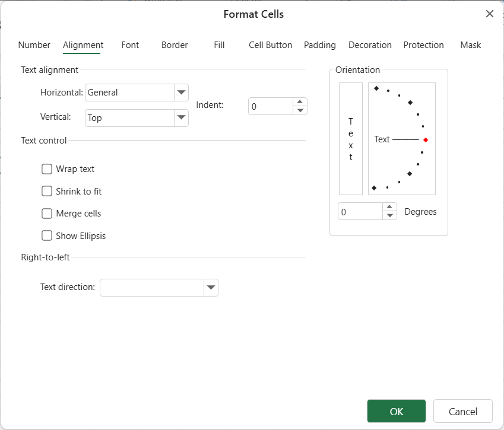Close the Format Cells dialog with X
Viewport: 504px width, 430px height.
[489, 14]
